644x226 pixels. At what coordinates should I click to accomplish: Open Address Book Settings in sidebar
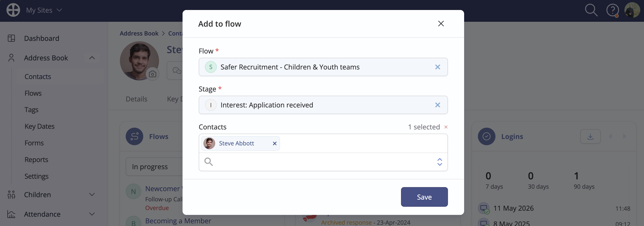[x=36, y=176]
